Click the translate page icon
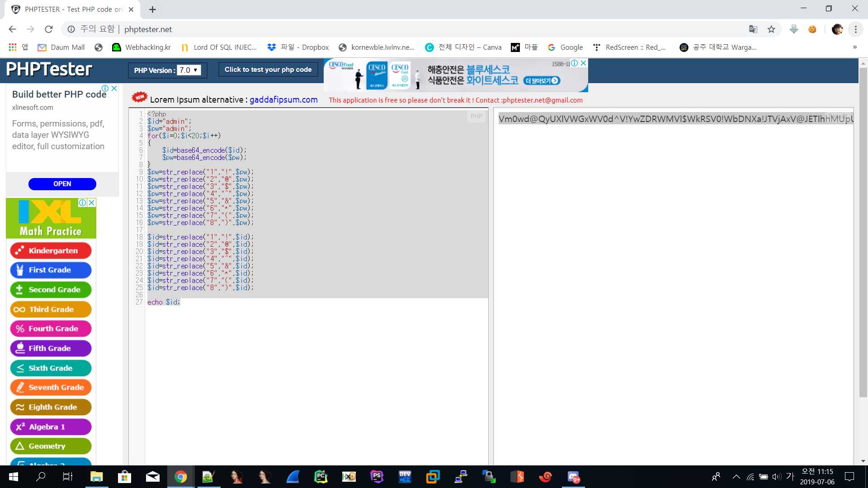 click(753, 29)
